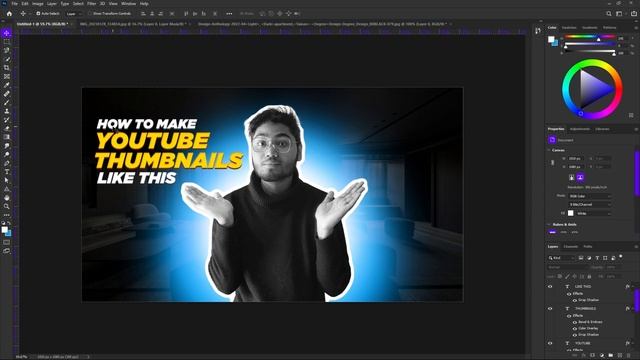Click the Untitled-1 document tab
The width and height of the screenshot is (640, 360).
[42, 24]
